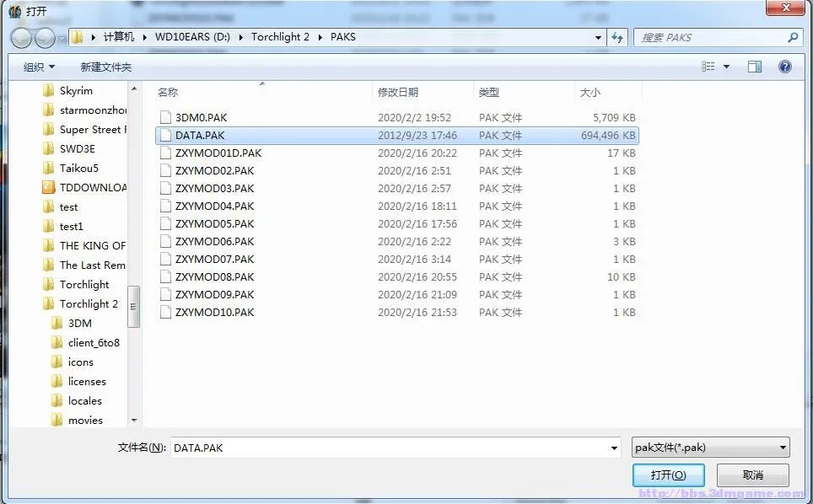Click the 文件名 text input field

(388, 448)
